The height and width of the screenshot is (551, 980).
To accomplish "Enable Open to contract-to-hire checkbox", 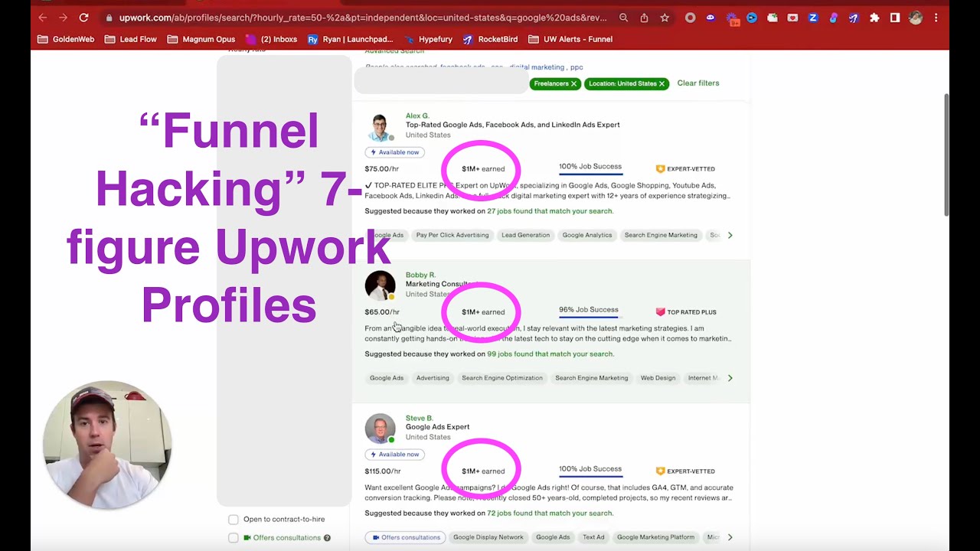I will point(234,520).
